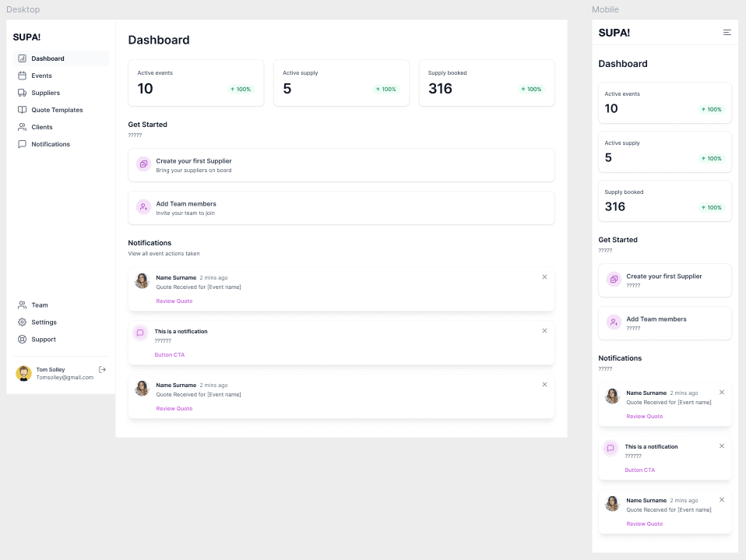This screenshot has height=560, width=746.
Task: Dismiss the first desktop Name Surname notification
Action: [x=545, y=277]
